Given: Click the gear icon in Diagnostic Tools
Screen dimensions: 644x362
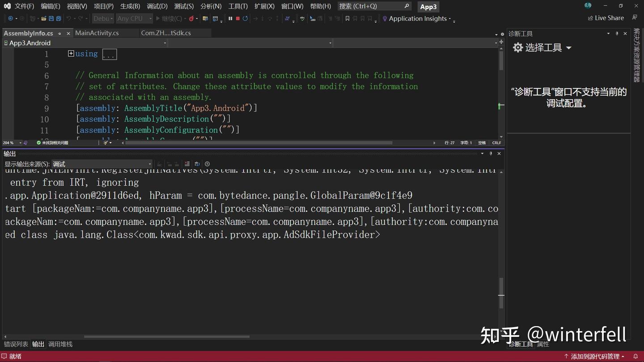Looking at the screenshot, I should point(518,48).
